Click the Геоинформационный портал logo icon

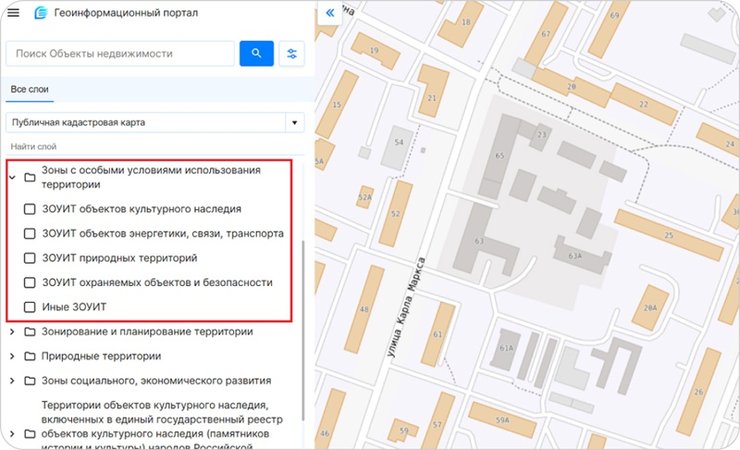coord(40,13)
